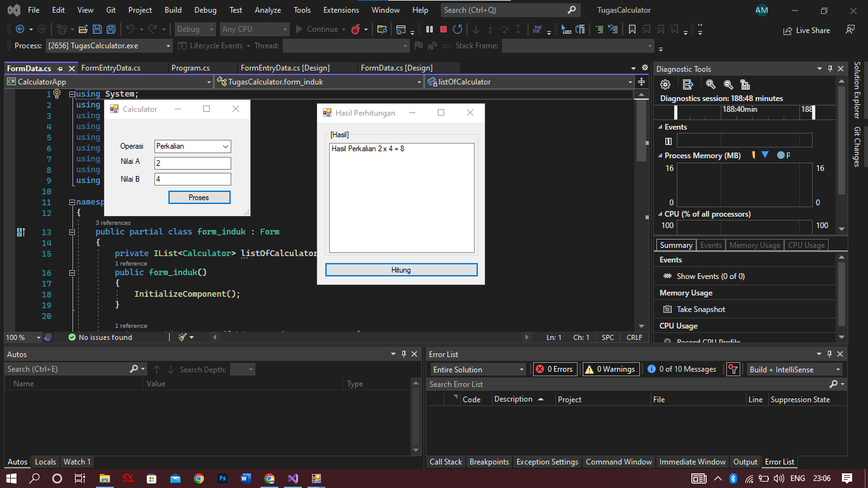868x488 pixels.
Task: Click the Nilai B input field
Action: 193,179
